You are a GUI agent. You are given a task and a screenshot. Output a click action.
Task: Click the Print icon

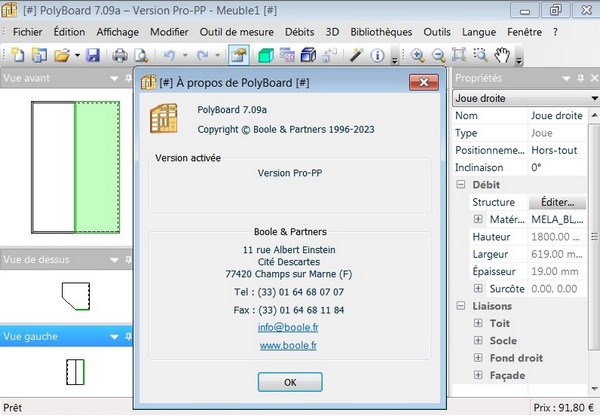(120, 55)
